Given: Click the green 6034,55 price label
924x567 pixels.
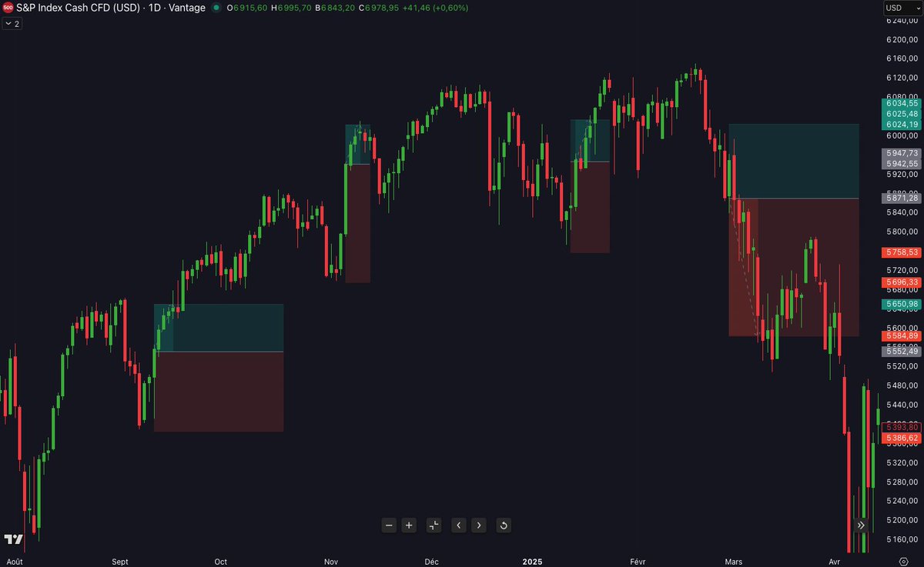Looking at the screenshot, I should point(902,103).
